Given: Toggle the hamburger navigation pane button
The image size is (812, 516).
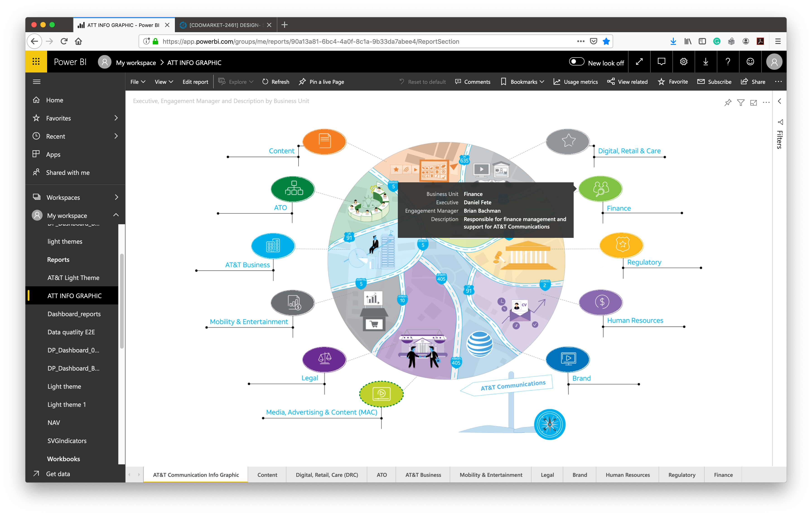Looking at the screenshot, I should tap(37, 82).
